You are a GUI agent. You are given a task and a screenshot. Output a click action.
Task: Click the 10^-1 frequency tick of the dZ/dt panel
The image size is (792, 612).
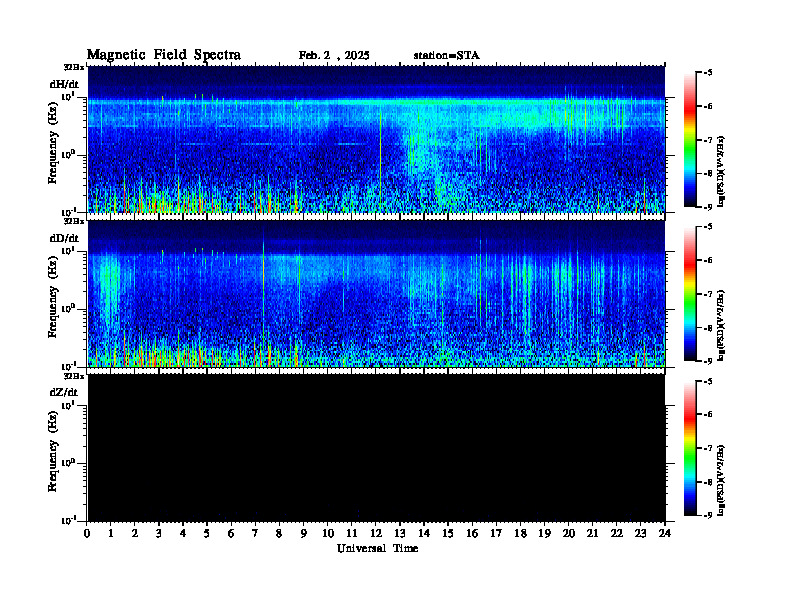point(68,520)
